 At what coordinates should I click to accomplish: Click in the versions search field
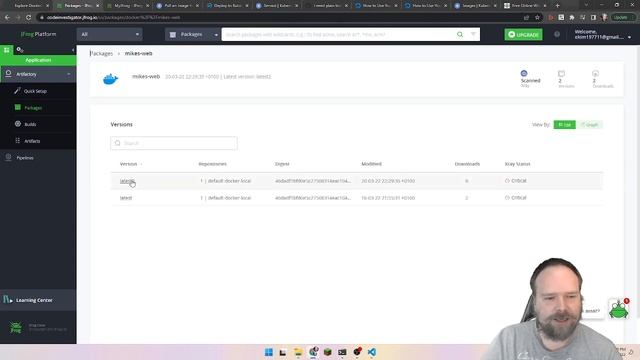(x=174, y=143)
